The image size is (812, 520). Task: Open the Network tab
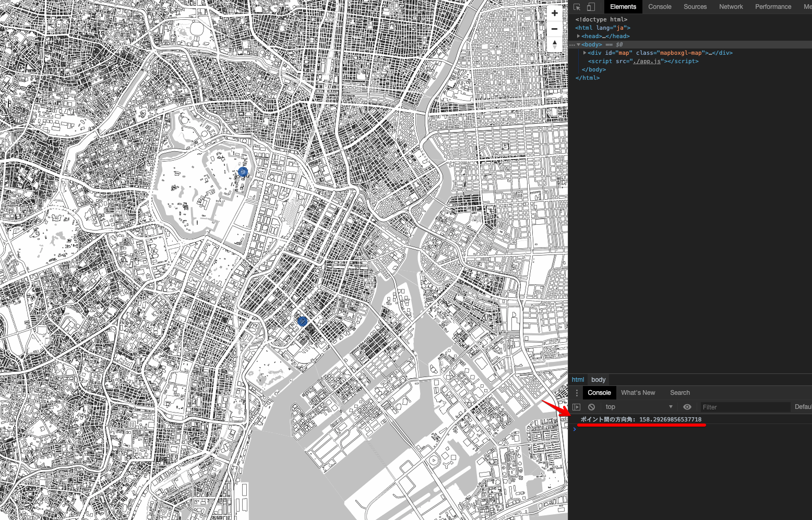pos(731,7)
